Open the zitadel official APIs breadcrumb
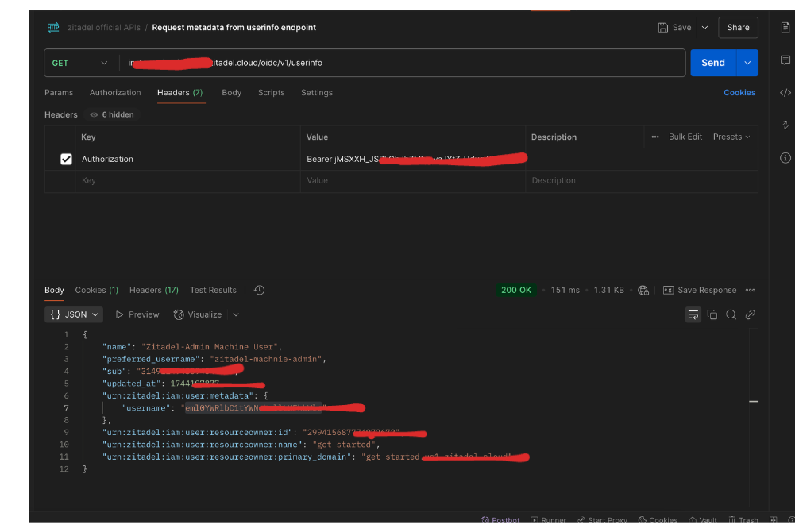Image resolution: width=799 pixels, height=532 pixels. point(104,28)
